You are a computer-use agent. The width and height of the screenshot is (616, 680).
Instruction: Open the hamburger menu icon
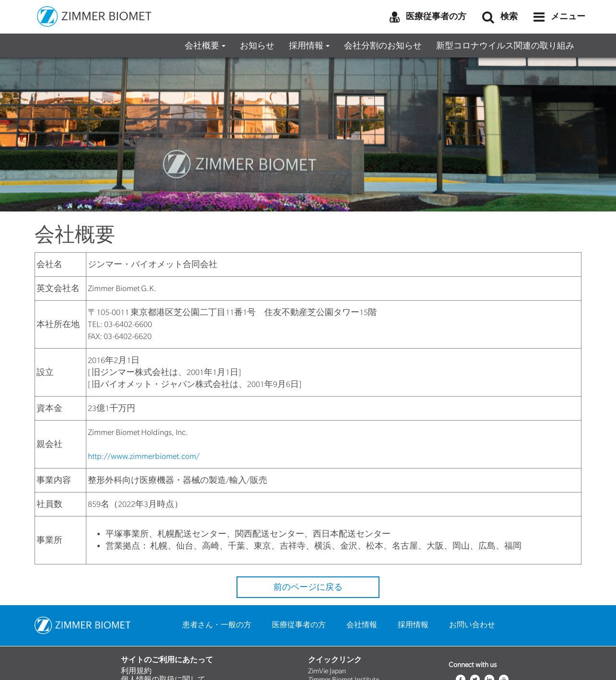pos(539,17)
